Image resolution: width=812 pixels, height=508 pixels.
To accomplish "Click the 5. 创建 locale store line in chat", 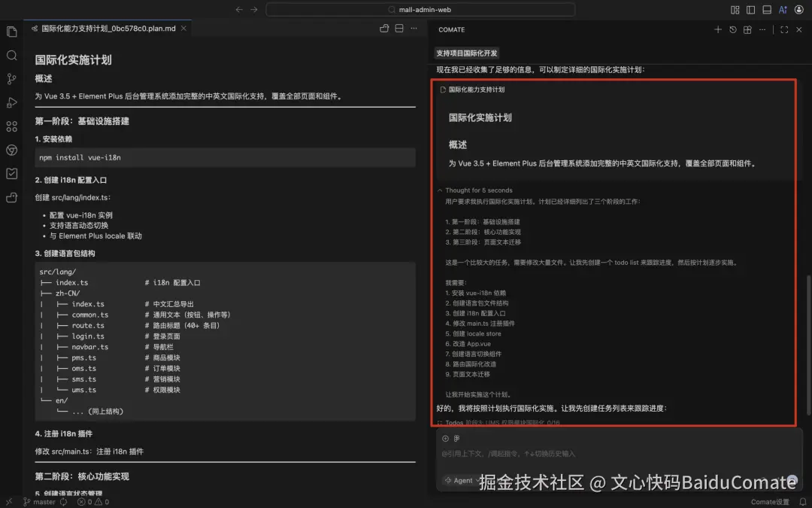I will (x=474, y=334).
